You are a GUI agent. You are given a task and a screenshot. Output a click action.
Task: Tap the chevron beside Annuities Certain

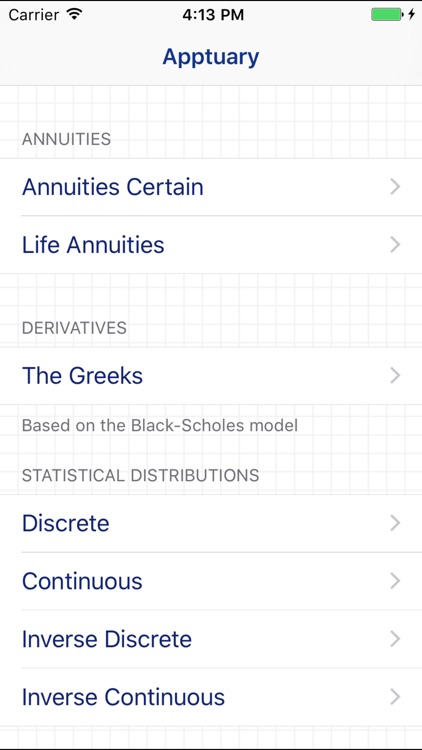coord(395,187)
